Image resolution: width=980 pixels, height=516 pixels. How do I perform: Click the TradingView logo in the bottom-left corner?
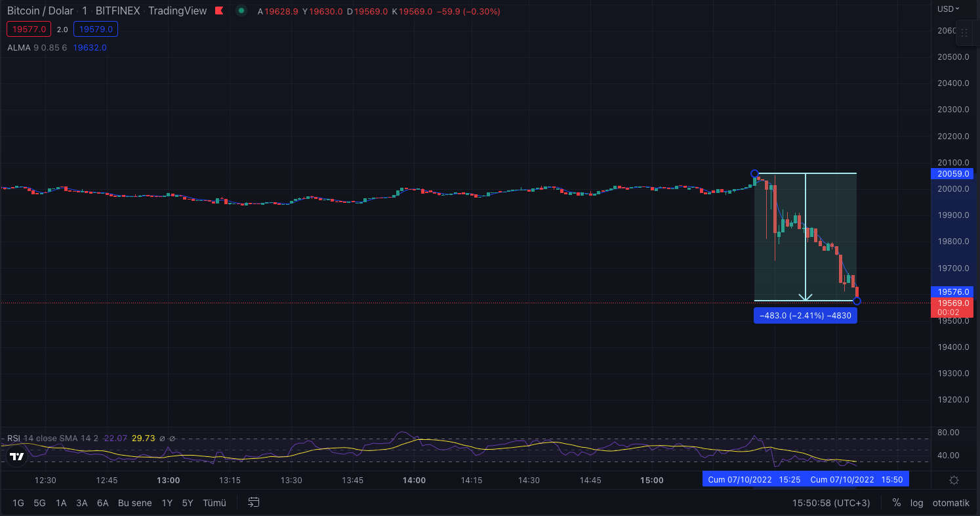coord(17,456)
